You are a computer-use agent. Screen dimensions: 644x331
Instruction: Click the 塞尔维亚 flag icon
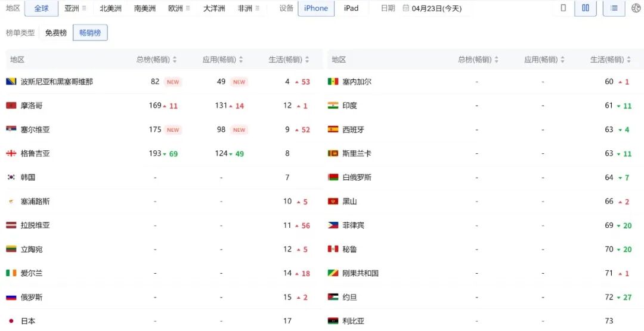pos(11,129)
